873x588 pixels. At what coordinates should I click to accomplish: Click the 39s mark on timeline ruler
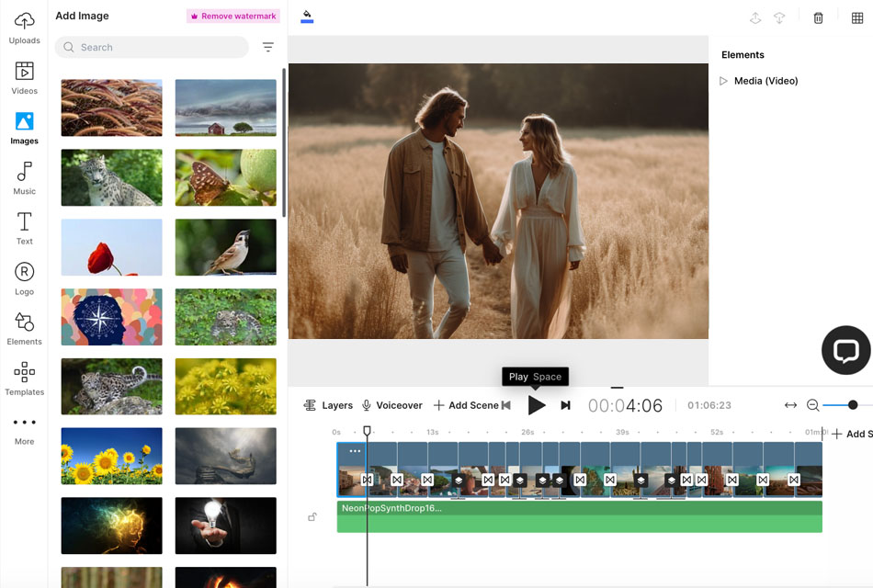[622, 432]
